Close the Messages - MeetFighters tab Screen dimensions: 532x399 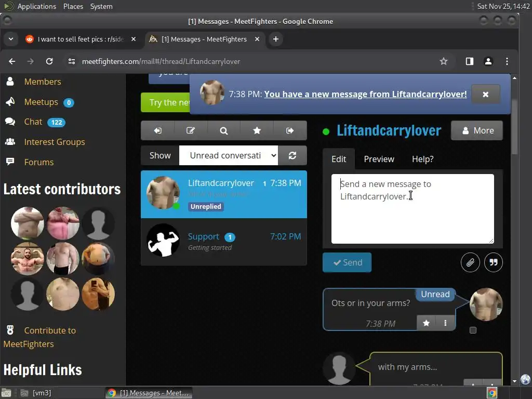coord(257,39)
